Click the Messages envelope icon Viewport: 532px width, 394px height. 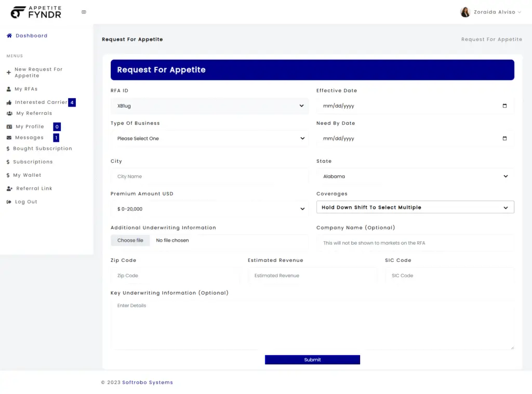9,137
